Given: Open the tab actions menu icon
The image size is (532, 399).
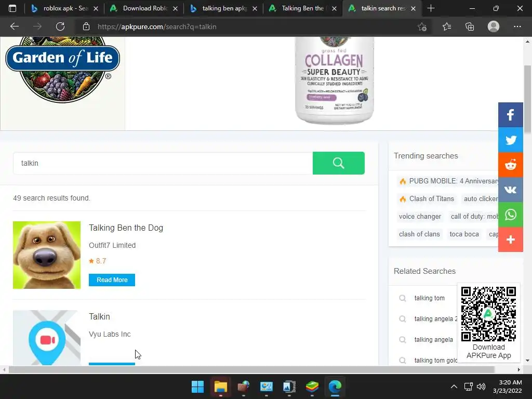Looking at the screenshot, I should [12, 8].
